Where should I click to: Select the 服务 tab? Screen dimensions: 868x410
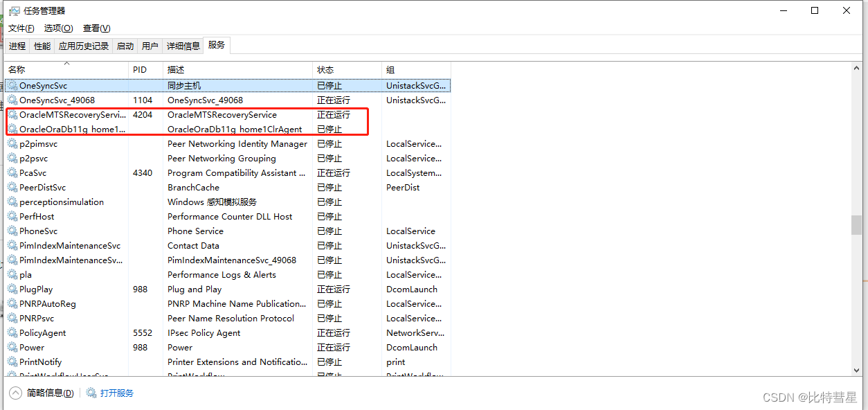217,45
